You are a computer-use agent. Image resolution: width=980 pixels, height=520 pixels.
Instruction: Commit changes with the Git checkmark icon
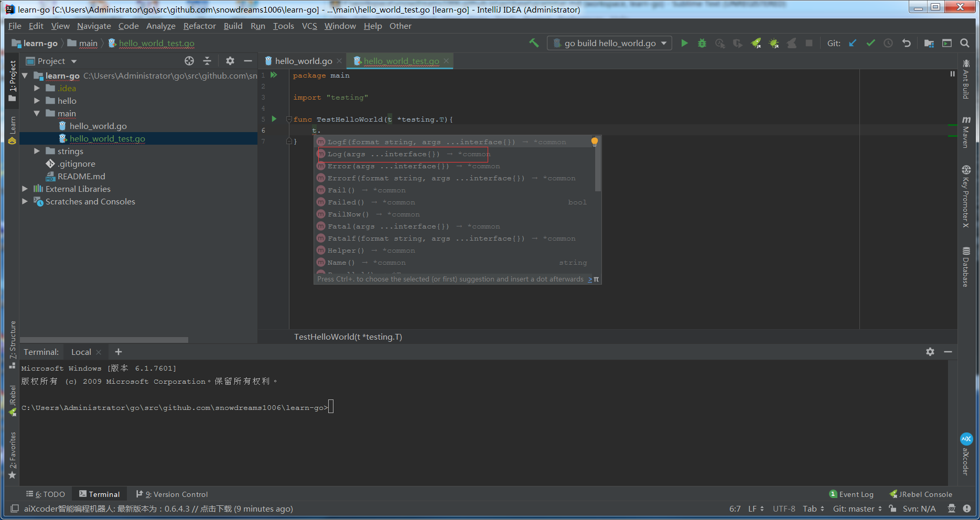(870, 44)
